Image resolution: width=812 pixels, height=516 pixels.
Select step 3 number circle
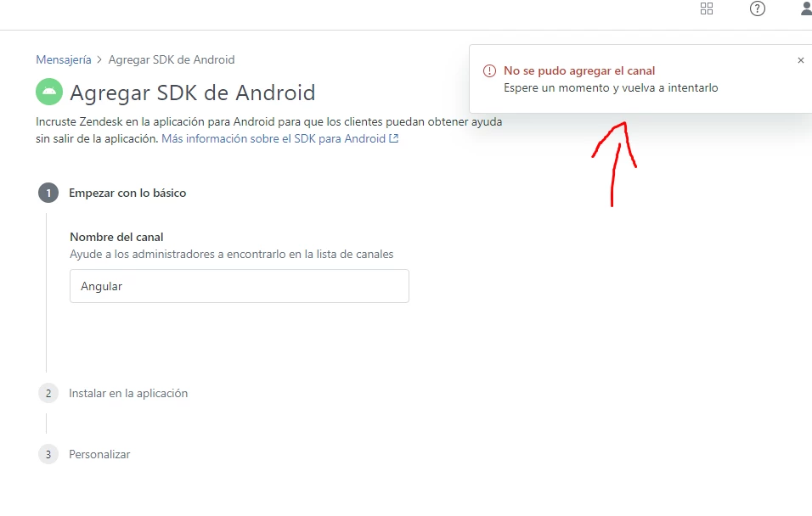(48, 454)
